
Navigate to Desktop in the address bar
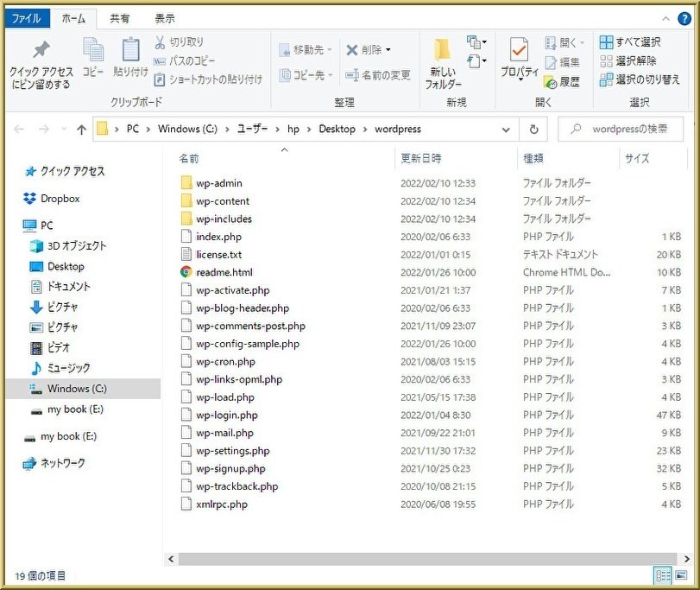click(337, 129)
